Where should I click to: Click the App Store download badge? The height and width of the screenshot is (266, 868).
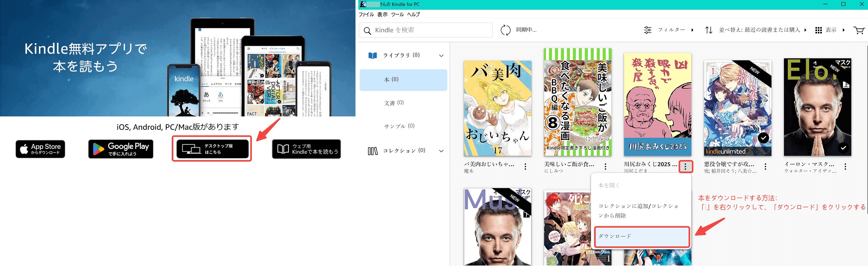(x=40, y=149)
